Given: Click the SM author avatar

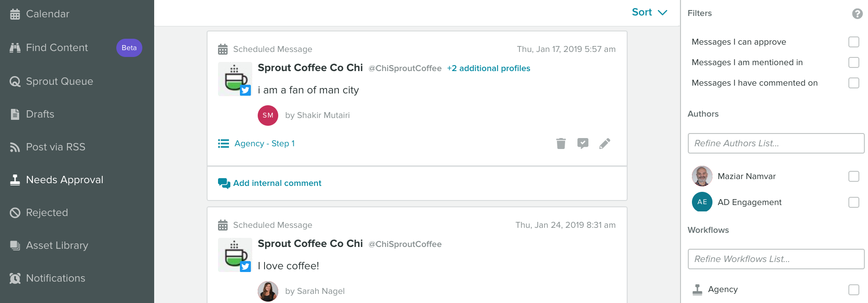Looking at the screenshot, I should point(268,115).
